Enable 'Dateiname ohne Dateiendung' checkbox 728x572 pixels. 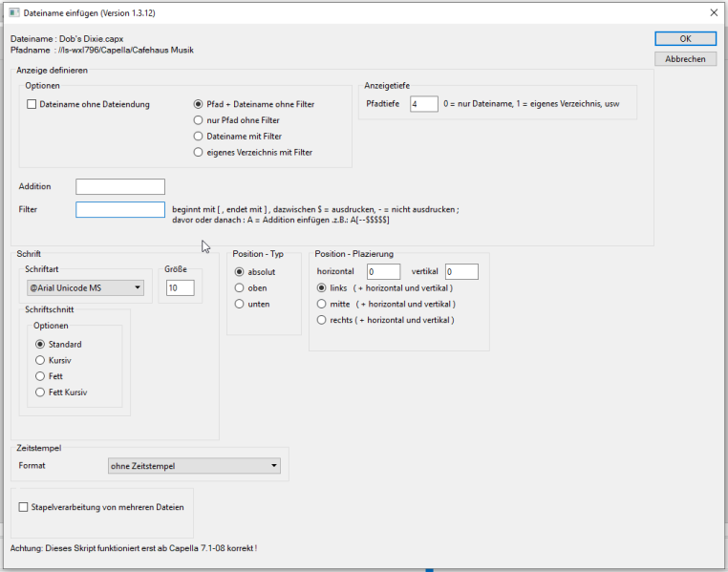click(32, 104)
